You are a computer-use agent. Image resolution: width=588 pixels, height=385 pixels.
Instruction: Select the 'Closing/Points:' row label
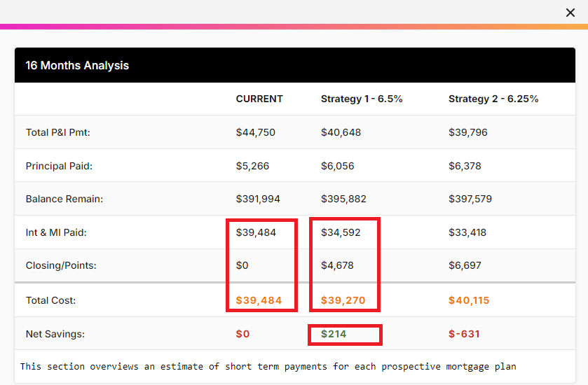(61, 265)
